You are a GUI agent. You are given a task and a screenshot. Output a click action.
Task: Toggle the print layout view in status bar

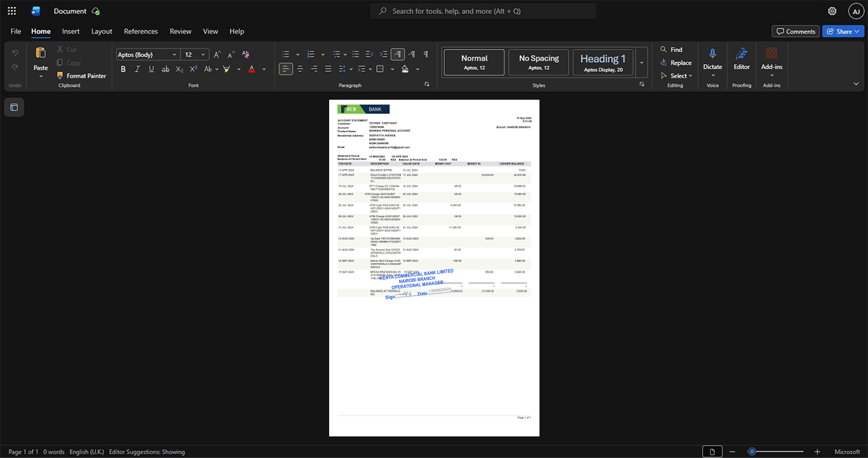click(713, 452)
